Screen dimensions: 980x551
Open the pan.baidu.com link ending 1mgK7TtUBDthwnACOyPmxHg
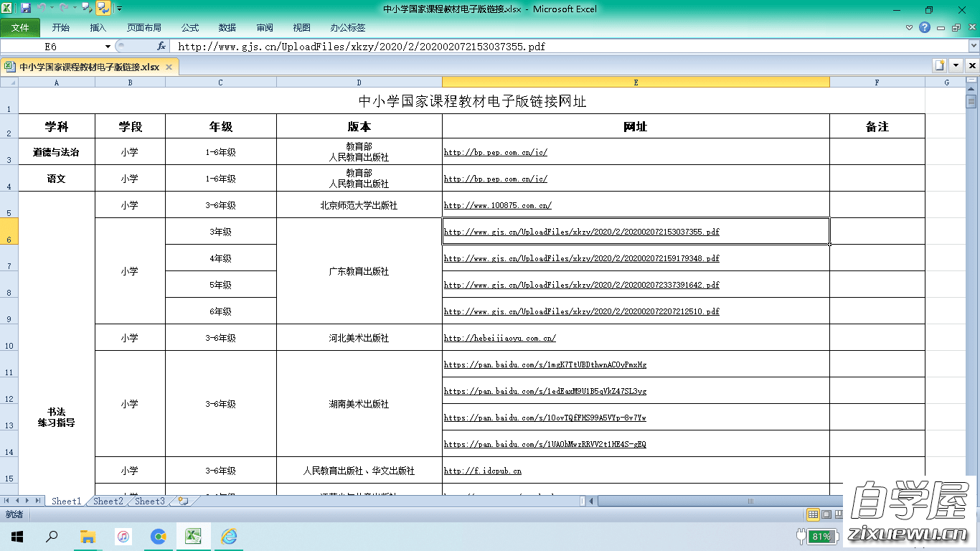[x=545, y=364]
